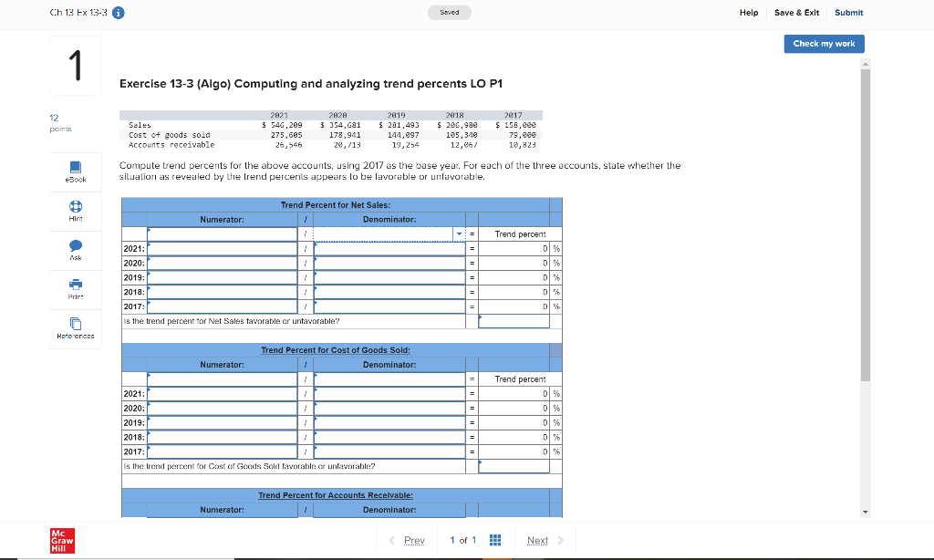Image resolution: width=934 pixels, height=560 pixels.
Task: Open Cost of Goods Sold numerator label cell above 2021
Action: tap(223, 379)
